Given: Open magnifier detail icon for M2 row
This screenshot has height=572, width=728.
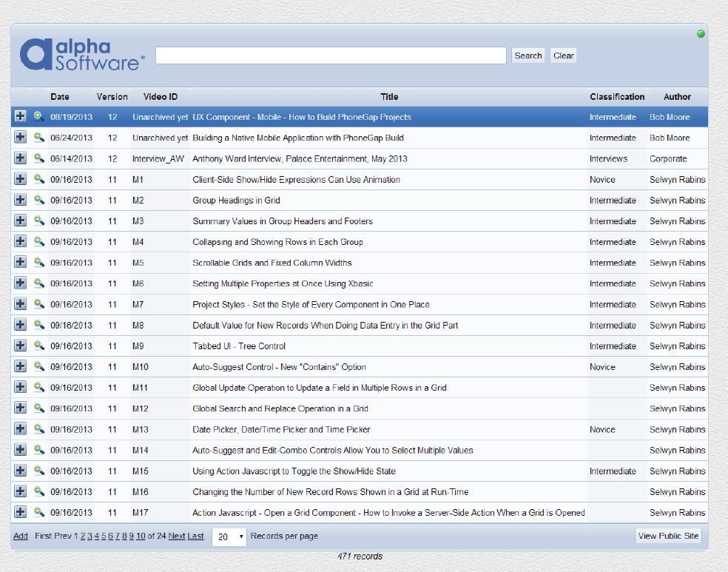Looking at the screenshot, I should [x=39, y=200].
